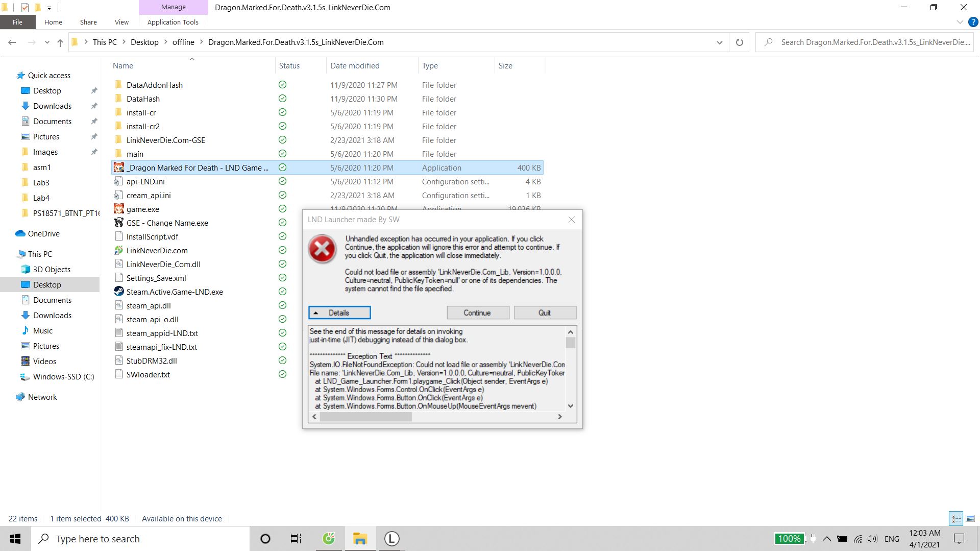Open File Explorer from the taskbar
The height and width of the screenshot is (551, 980).
tap(360, 539)
